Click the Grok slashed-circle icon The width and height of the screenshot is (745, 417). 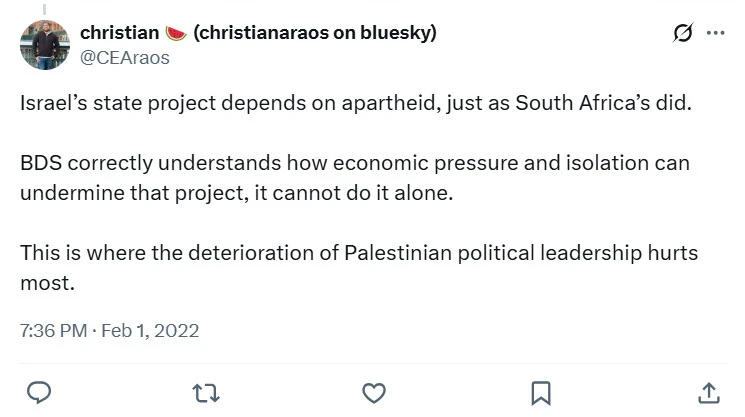point(683,33)
